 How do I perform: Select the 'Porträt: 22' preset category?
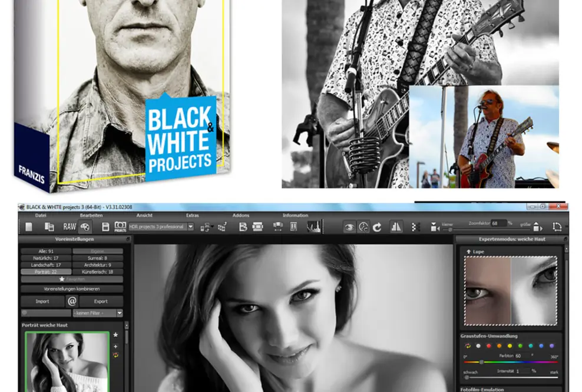(x=46, y=272)
